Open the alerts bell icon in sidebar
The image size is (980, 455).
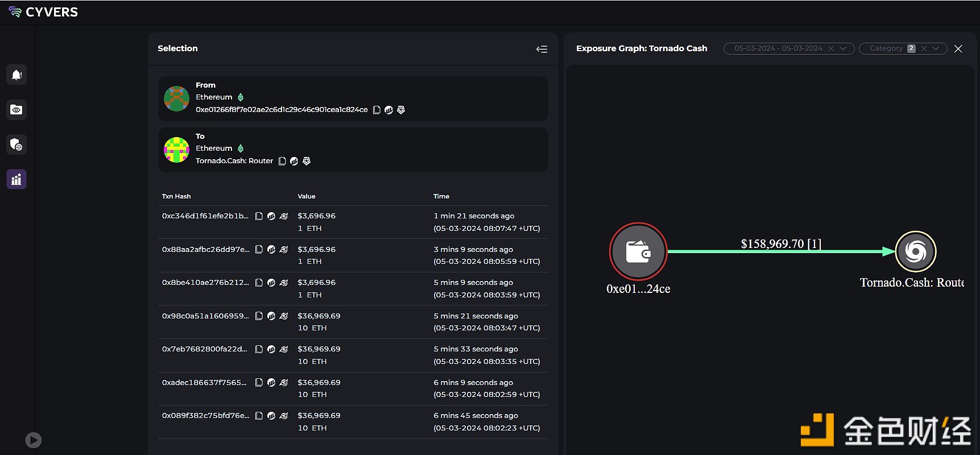coord(16,75)
